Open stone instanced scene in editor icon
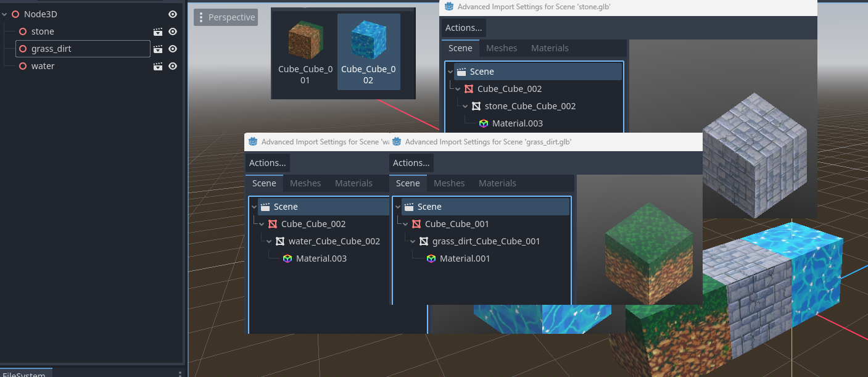Viewport: 868px width, 377px height. coord(158,31)
